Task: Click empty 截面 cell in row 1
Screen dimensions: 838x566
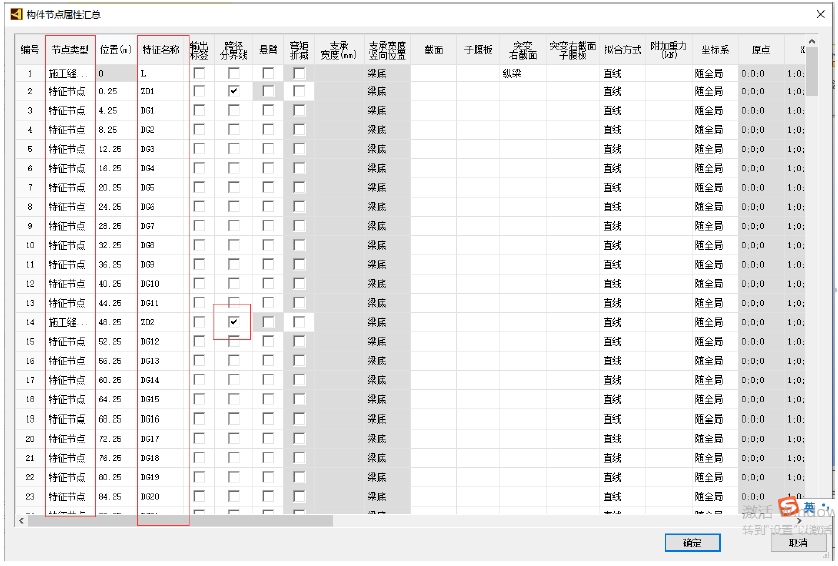Action: pyautogui.click(x=433, y=73)
